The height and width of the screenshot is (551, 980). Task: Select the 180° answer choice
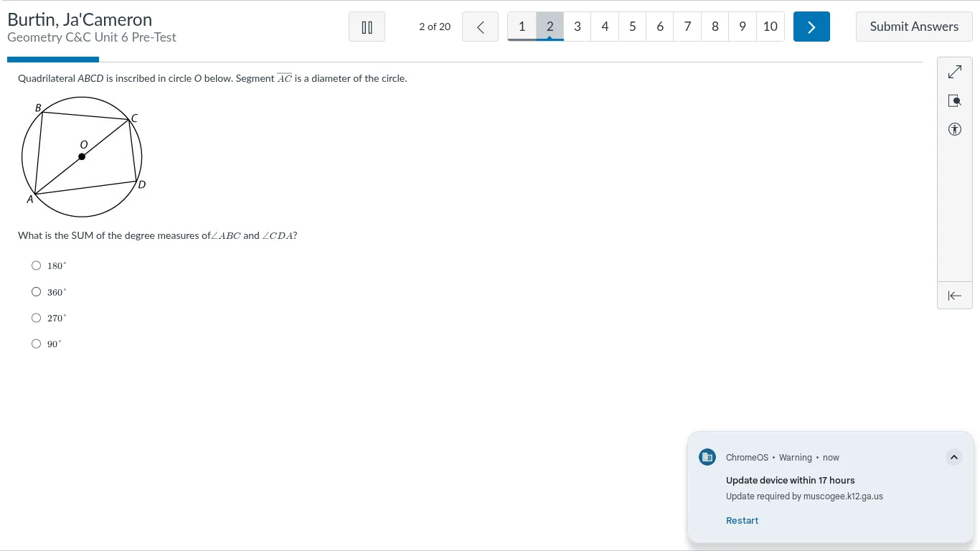pos(37,265)
